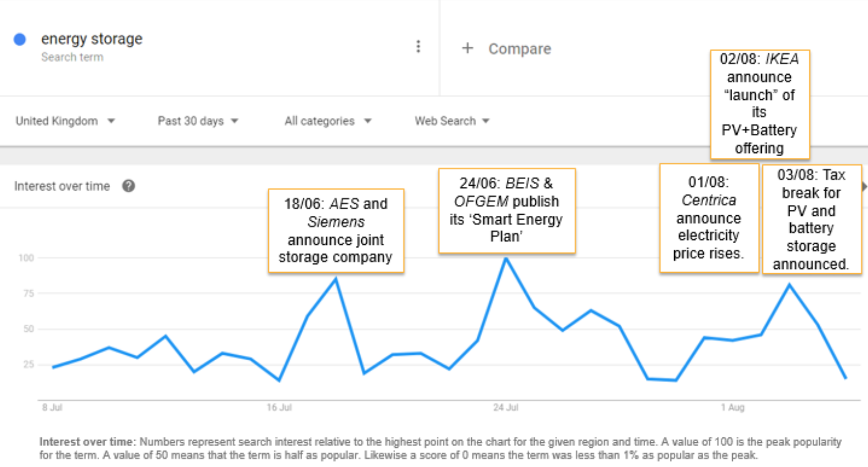The image size is (868, 467).
Task: Open the United Kingdom region dropdown
Action: (x=65, y=121)
